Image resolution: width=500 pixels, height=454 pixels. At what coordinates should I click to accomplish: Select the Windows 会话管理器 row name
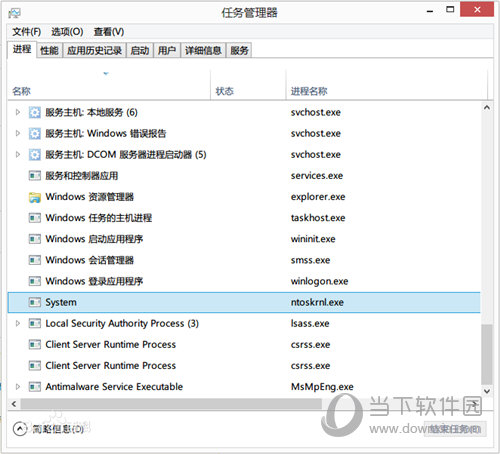pos(89,260)
